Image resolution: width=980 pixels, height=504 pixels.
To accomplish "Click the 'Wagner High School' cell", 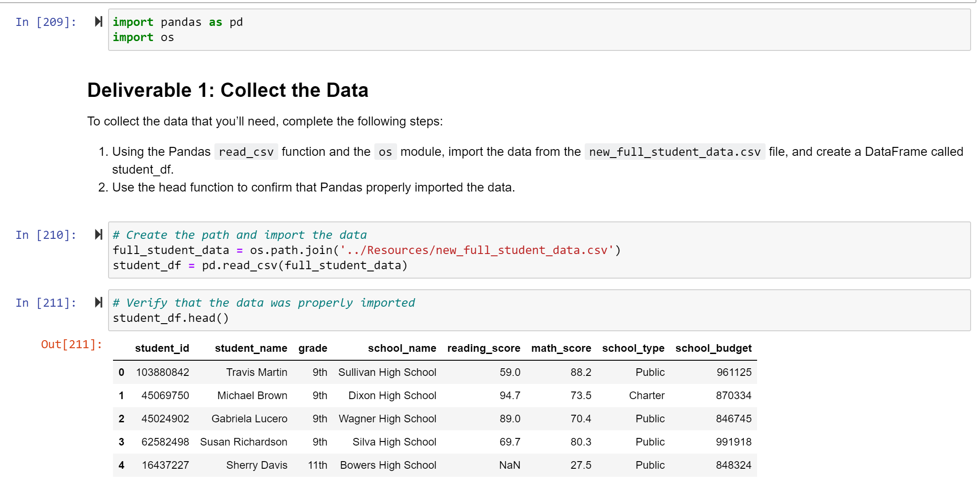I will [x=387, y=419].
